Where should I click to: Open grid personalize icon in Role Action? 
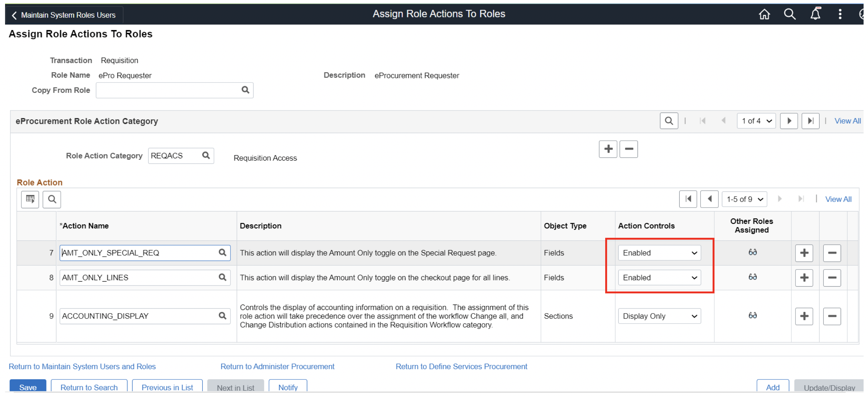[x=30, y=199]
